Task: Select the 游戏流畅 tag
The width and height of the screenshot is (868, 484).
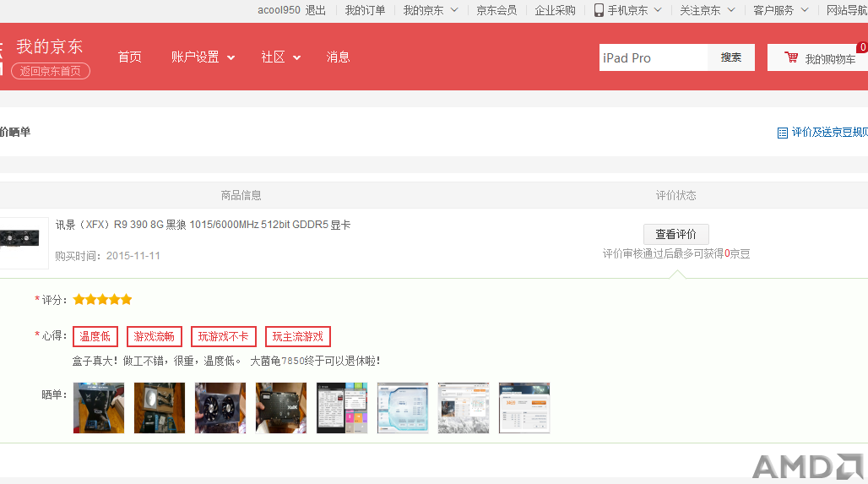Action: (x=154, y=337)
